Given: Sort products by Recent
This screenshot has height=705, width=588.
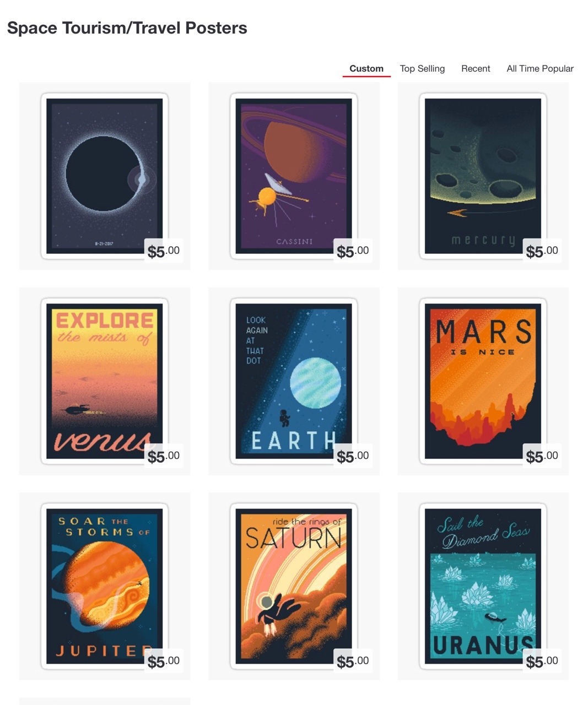Looking at the screenshot, I should [476, 68].
